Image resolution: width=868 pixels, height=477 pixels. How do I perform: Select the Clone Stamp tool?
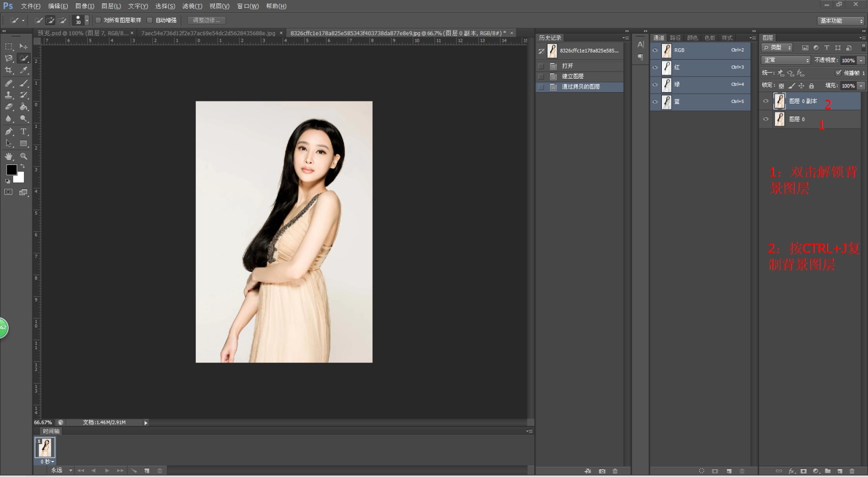coord(9,95)
